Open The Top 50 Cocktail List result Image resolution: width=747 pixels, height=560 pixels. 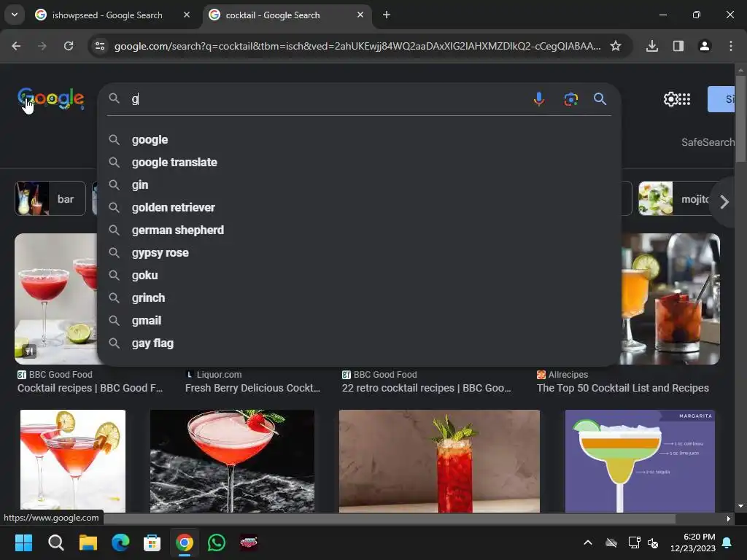tap(623, 388)
